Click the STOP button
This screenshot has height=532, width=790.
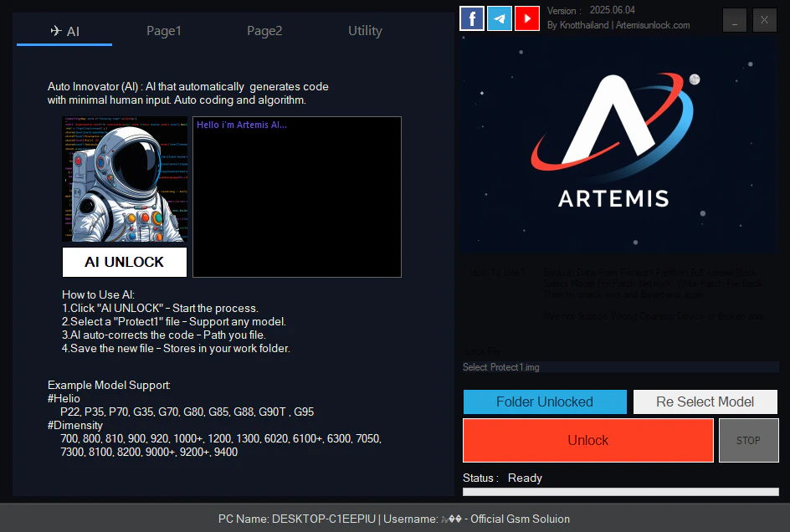[x=748, y=440]
